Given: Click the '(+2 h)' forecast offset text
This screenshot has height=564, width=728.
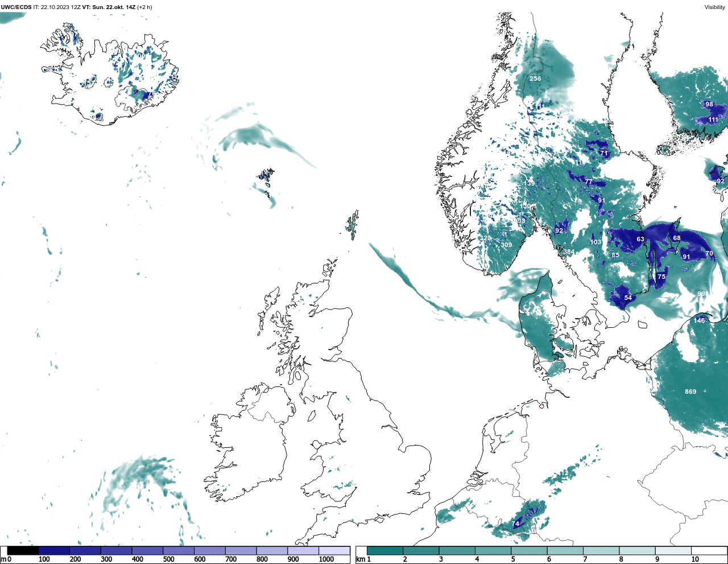Looking at the screenshot, I should (x=144, y=7).
